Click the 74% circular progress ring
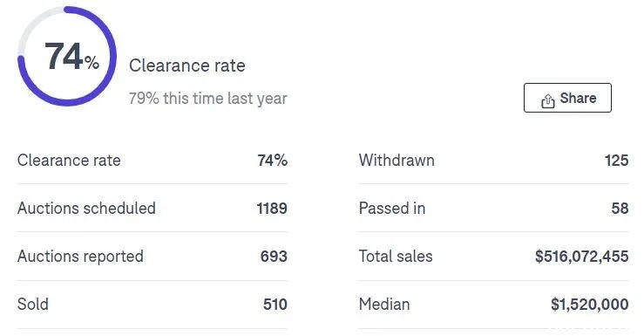644x336 pixels. [x=67, y=57]
